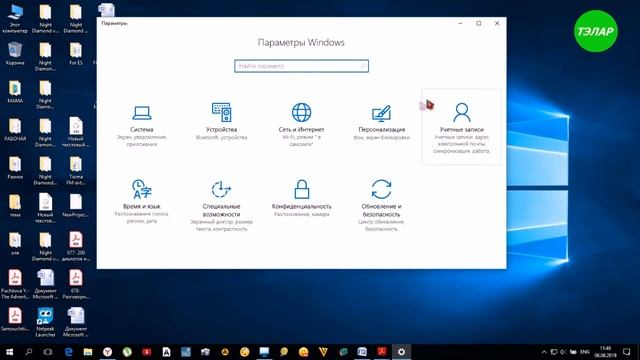Open the Система settings category
640x360 pixels.
pyautogui.click(x=142, y=125)
